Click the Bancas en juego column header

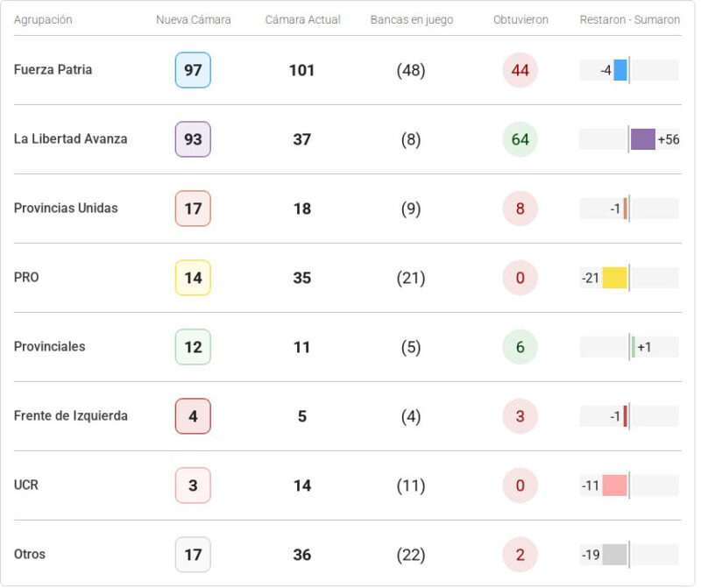tap(412, 19)
